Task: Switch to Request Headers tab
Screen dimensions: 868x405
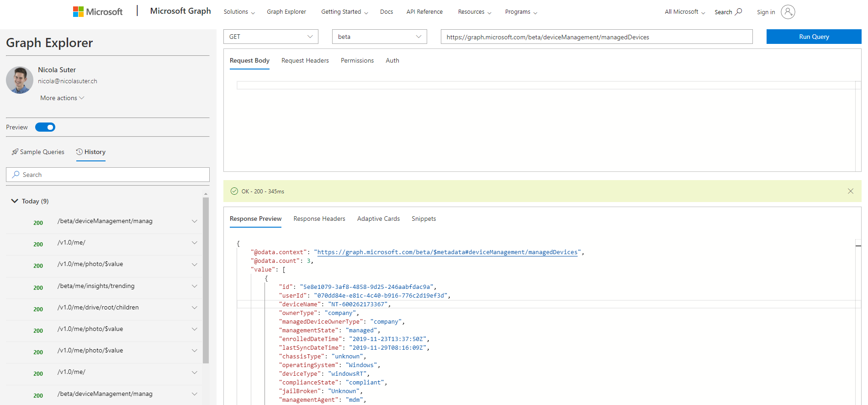Action: pos(305,60)
